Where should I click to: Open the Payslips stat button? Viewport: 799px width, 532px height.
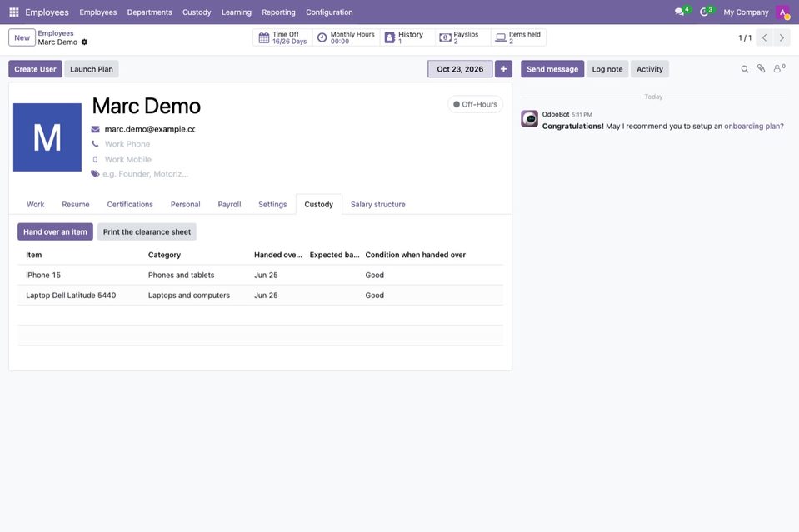coord(462,37)
